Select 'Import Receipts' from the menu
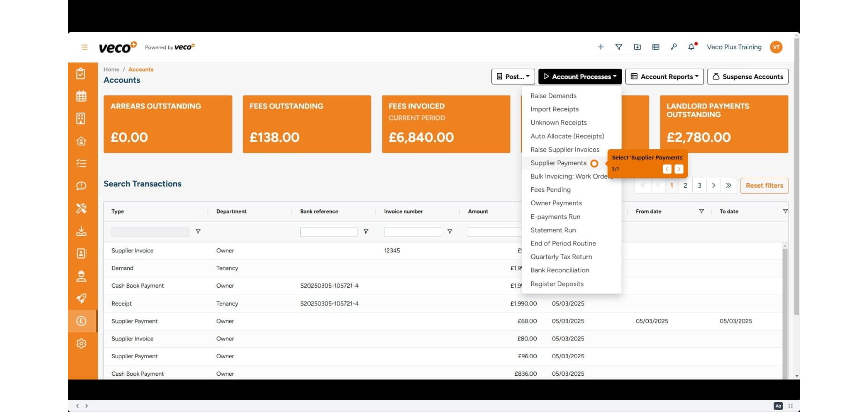Image resolution: width=868 pixels, height=412 pixels. click(x=571, y=109)
